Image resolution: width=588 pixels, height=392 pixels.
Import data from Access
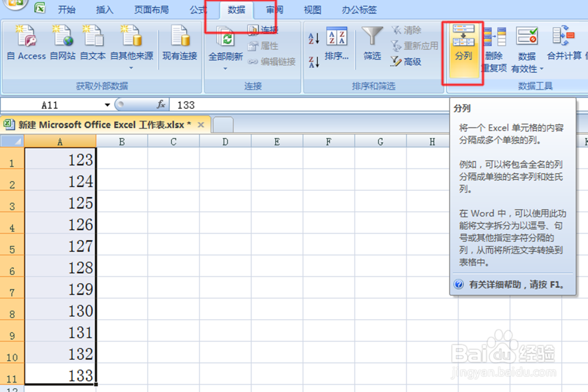tap(26, 43)
